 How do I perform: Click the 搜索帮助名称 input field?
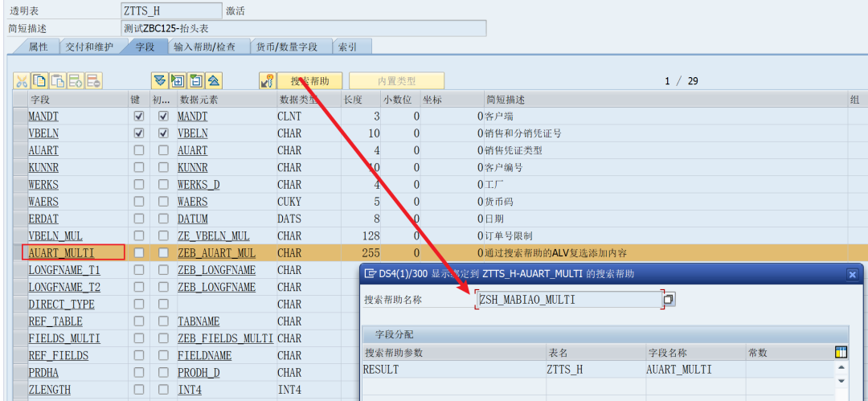click(x=568, y=300)
